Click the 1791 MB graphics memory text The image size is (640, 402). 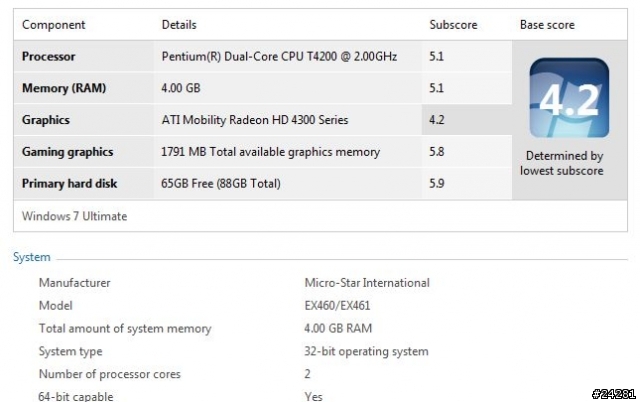(x=271, y=152)
